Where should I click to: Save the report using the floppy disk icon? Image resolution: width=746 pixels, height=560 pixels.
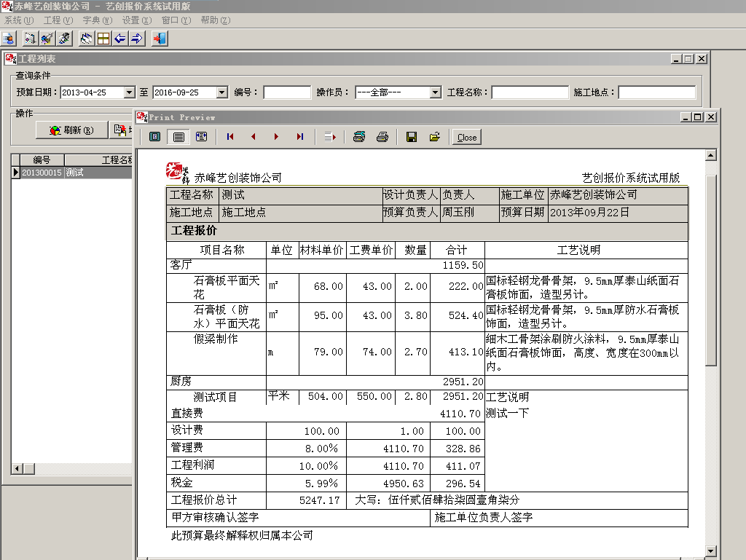click(x=412, y=137)
